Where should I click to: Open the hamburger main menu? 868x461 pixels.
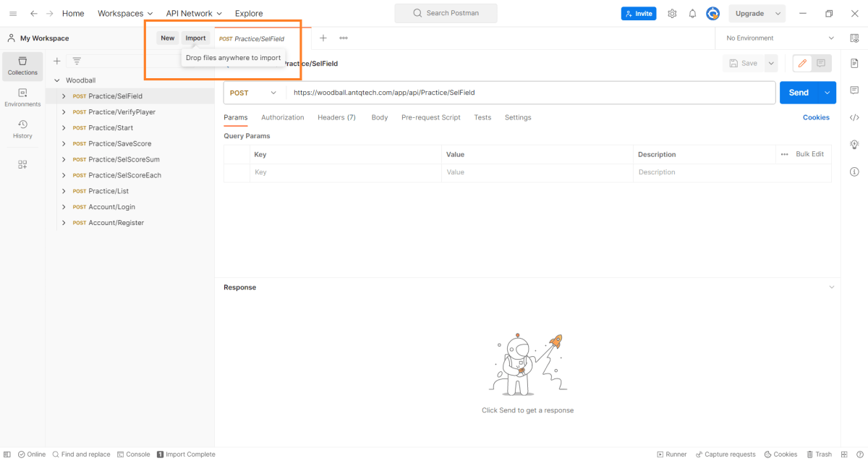pos(13,13)
